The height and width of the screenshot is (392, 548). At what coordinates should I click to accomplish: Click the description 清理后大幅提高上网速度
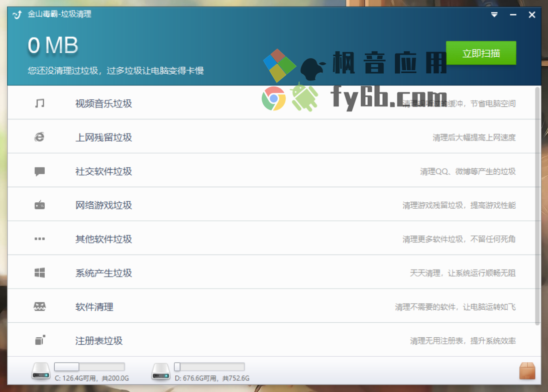point(474,138)
